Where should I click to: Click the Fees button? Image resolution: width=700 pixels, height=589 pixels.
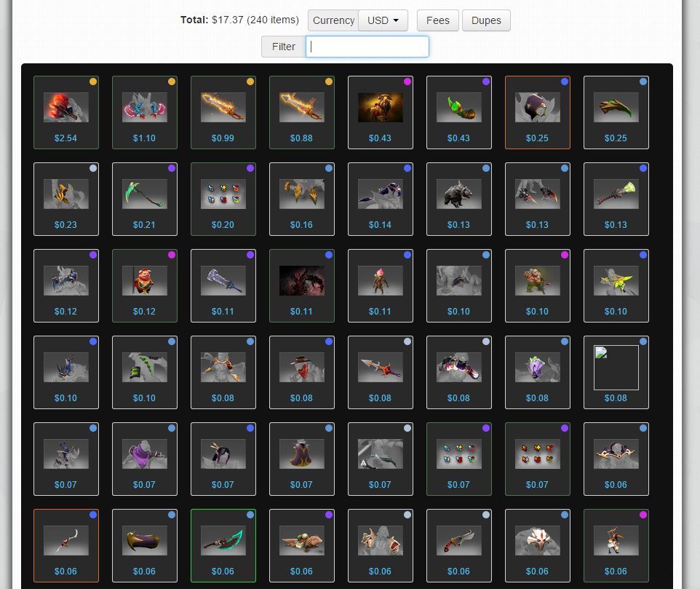point(437,20)
